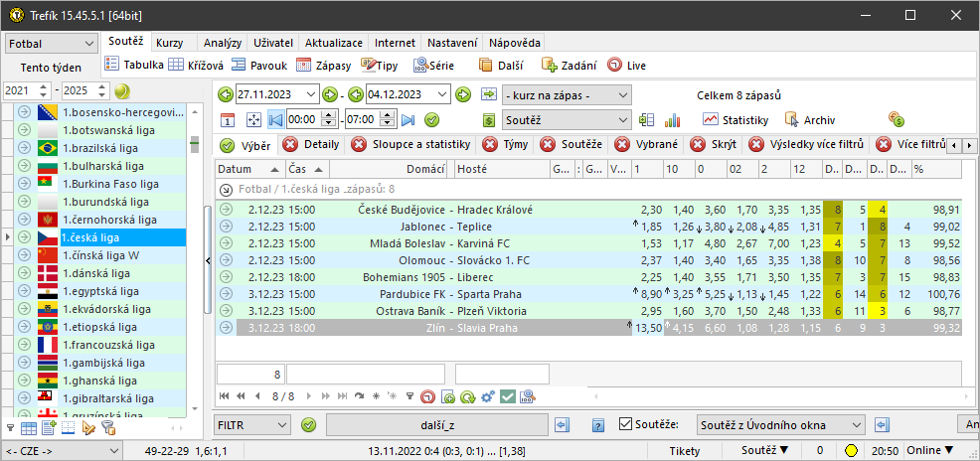
Task: Open the Soutěž z Úvodního okna dropdown
Action: point(781,425)
